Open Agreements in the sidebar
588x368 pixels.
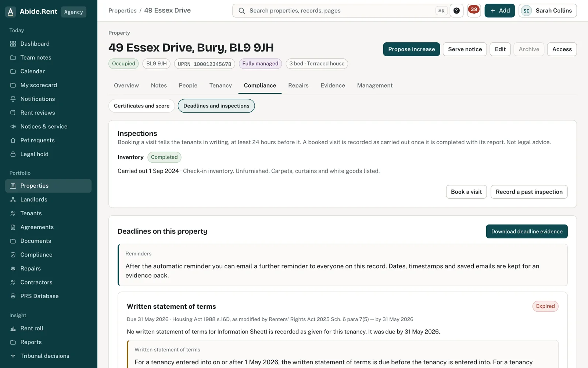49,227
